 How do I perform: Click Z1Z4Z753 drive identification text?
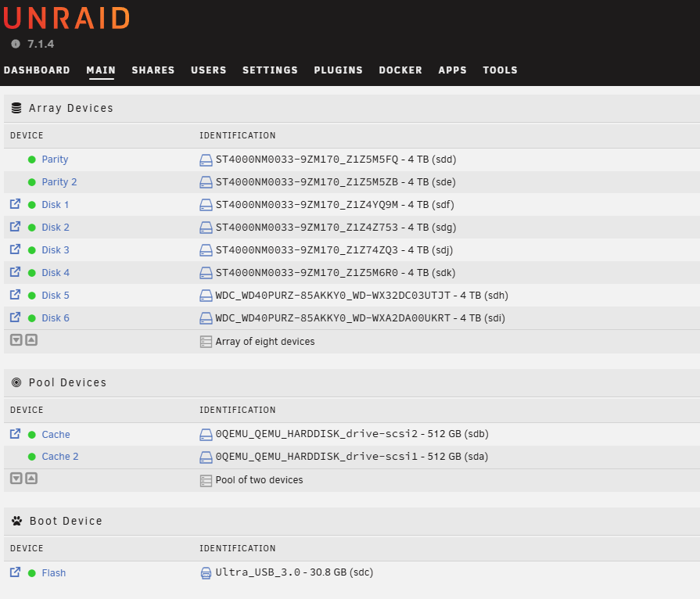click(x=336, y=228)
